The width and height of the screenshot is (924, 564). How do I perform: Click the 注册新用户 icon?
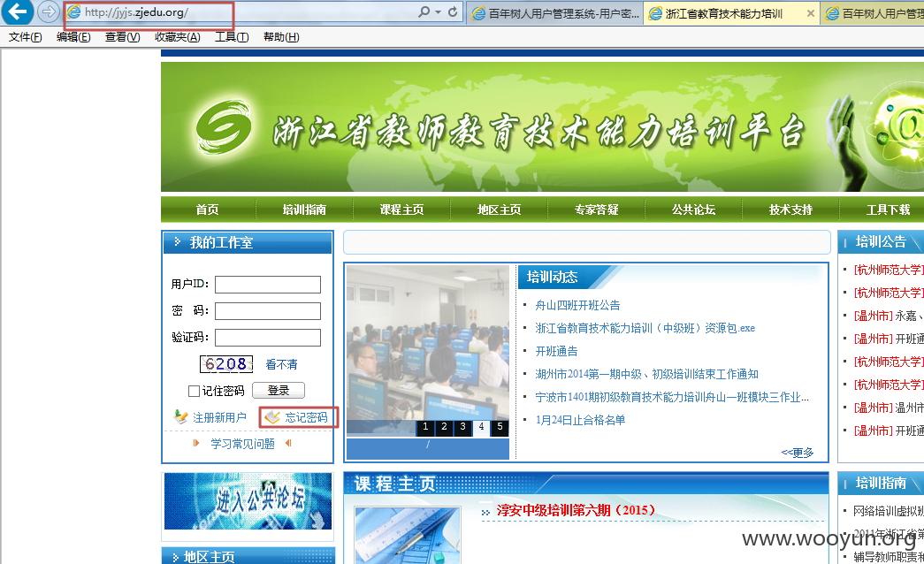pos(180,416)
